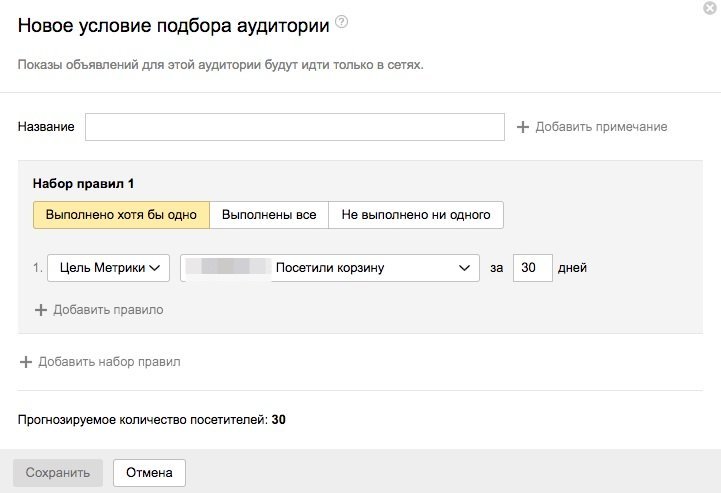Click the plus icon beside Добавить набор правил

[26, 362]
